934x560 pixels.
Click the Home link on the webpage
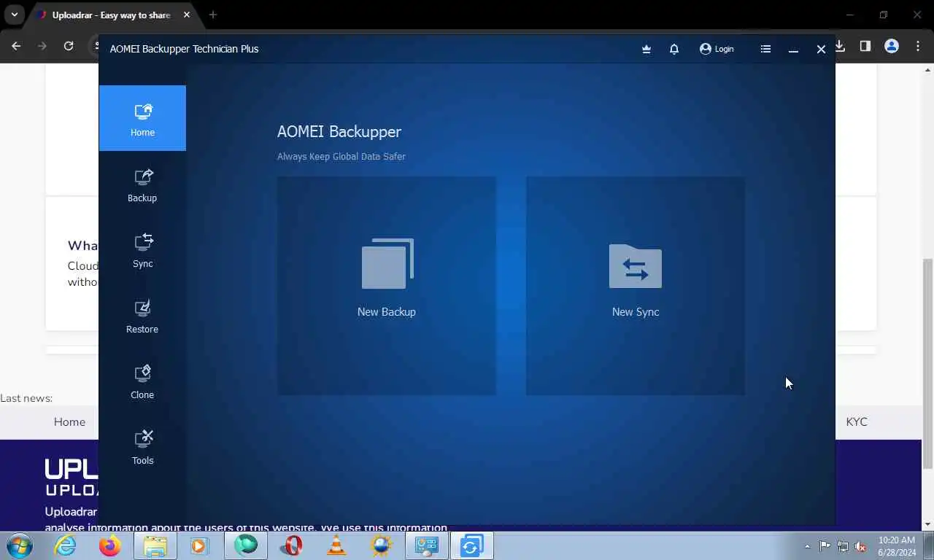coord(69,422)
